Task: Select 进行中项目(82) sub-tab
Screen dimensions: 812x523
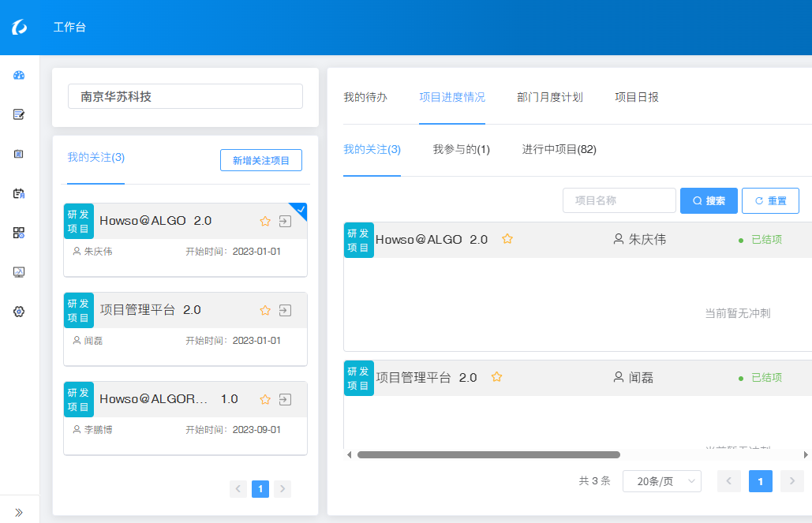Action: [559, 150]
